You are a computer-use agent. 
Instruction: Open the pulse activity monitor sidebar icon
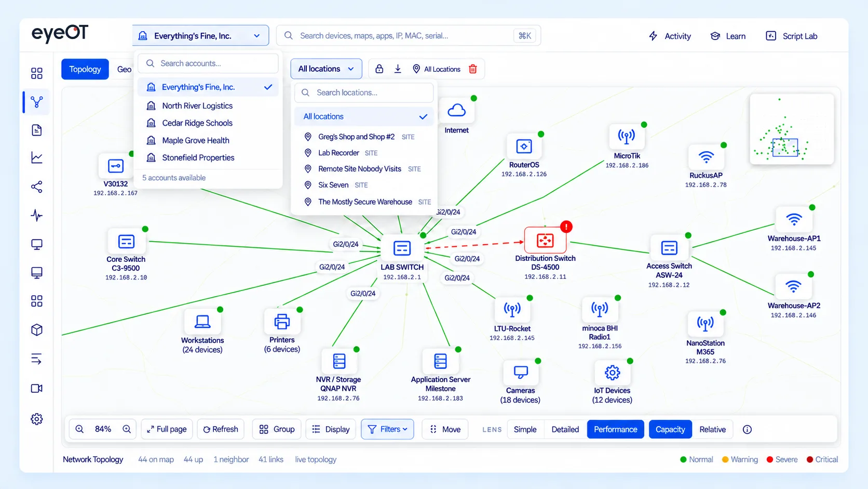(x=36, y=215)
